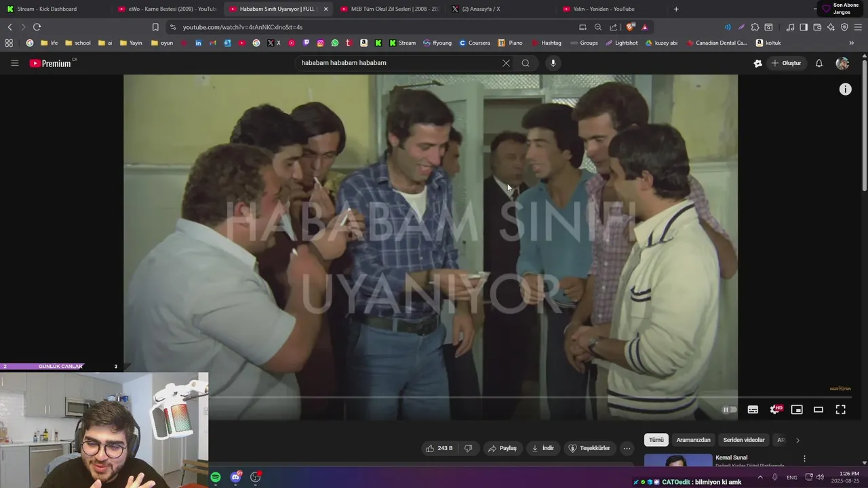
Task: Open Brave Leo AI sparkle icon
Action: click(831, 27)
